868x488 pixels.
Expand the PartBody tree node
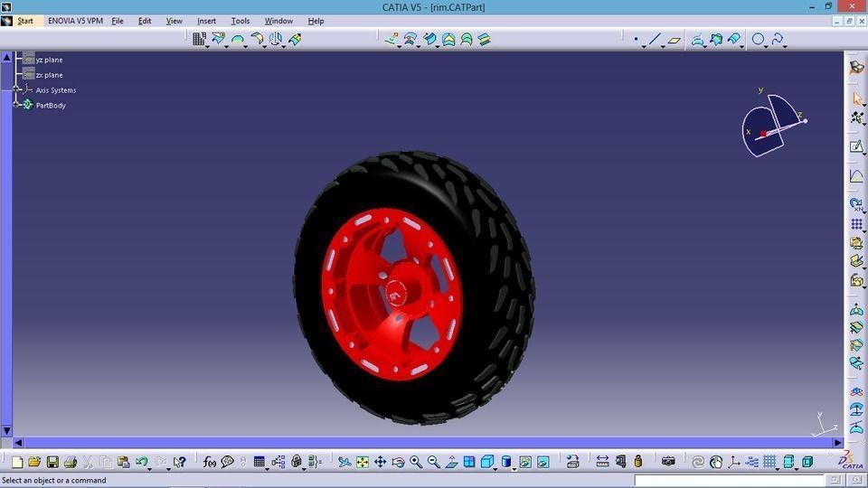(16, 105)
